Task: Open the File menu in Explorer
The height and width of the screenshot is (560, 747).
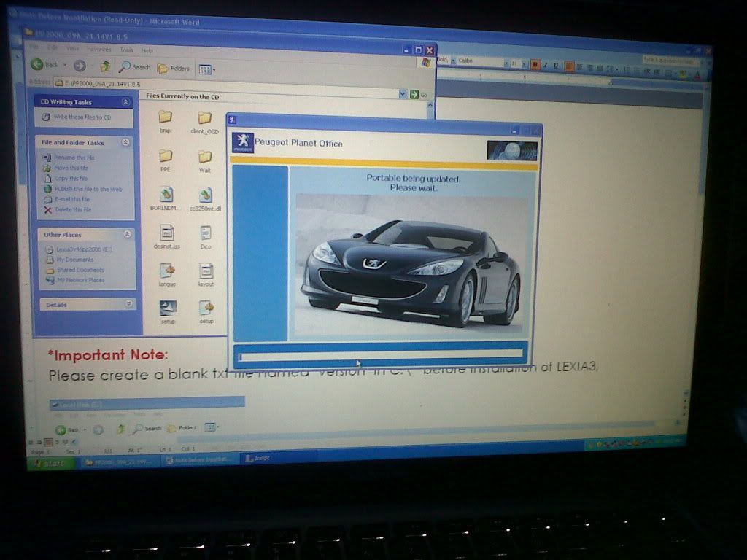Action: (34, 47)
